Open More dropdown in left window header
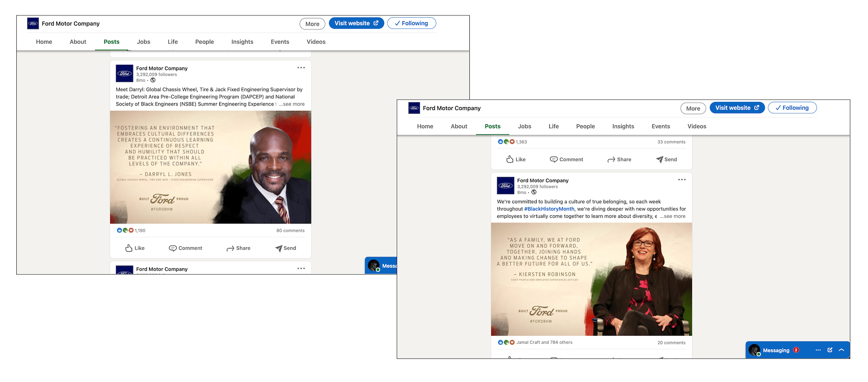Image resolution: width=868 pixels, height=382 pixels. coord(312,24)
